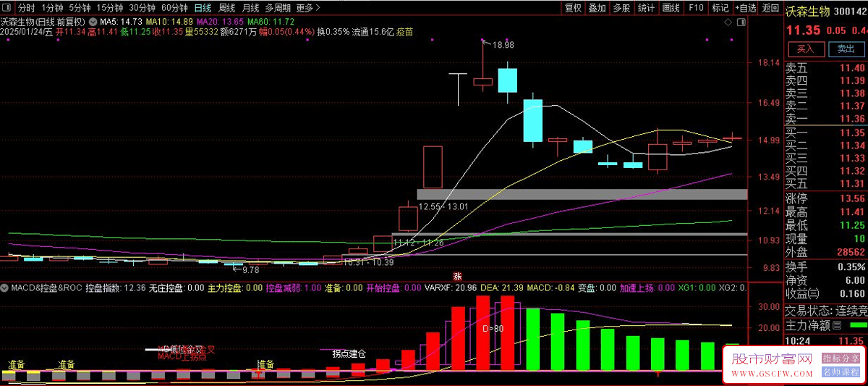Screen dimensions: 868x386
Task: Open F10 company information
Action: (x=696, y=8)
